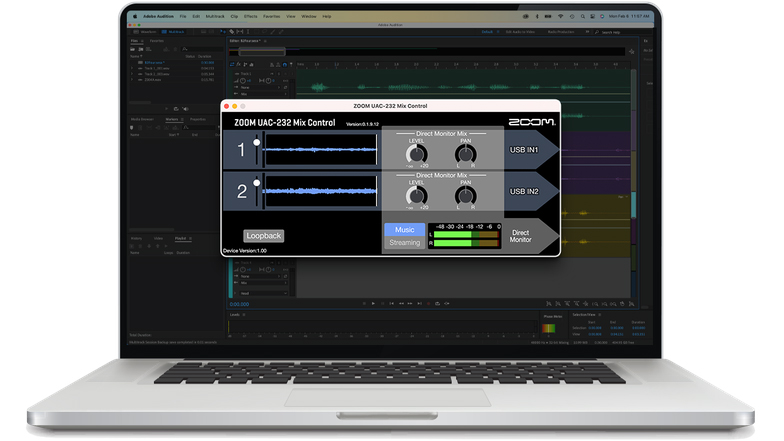This screenshot has width=784, height=441.
Task: Switch to Waveform view
Action: (145, 32)
